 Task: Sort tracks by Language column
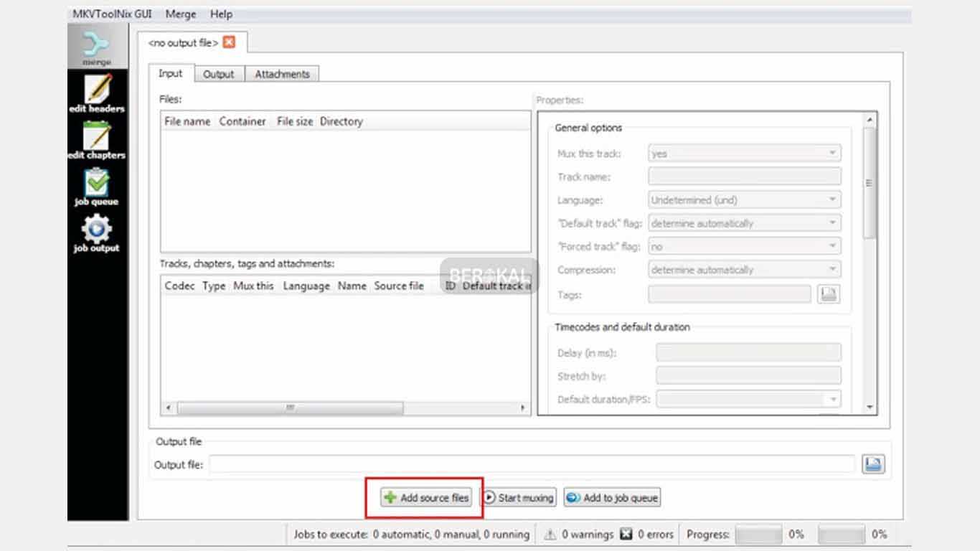(x=306, y=286)
